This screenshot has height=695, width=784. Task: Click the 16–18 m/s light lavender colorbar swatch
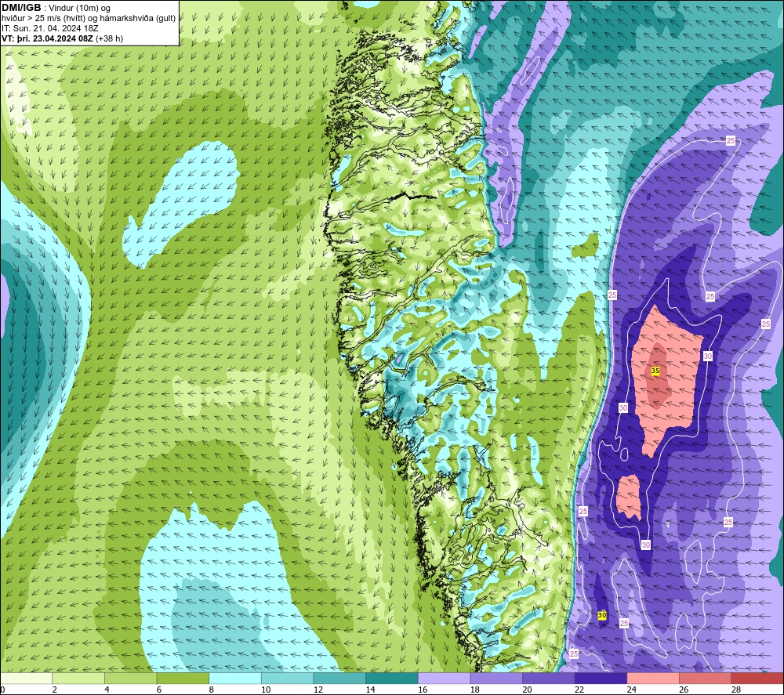(444, 678)
